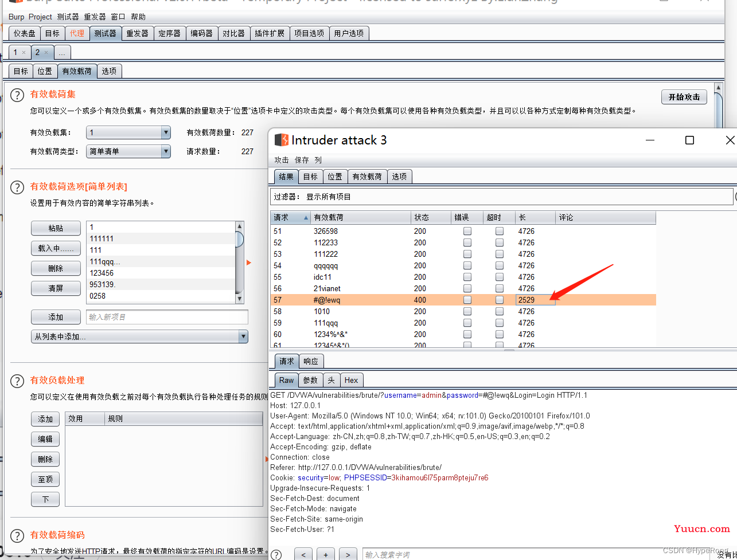
Task: Sort by 请求 column header
Action: click(x=290, y=217)
